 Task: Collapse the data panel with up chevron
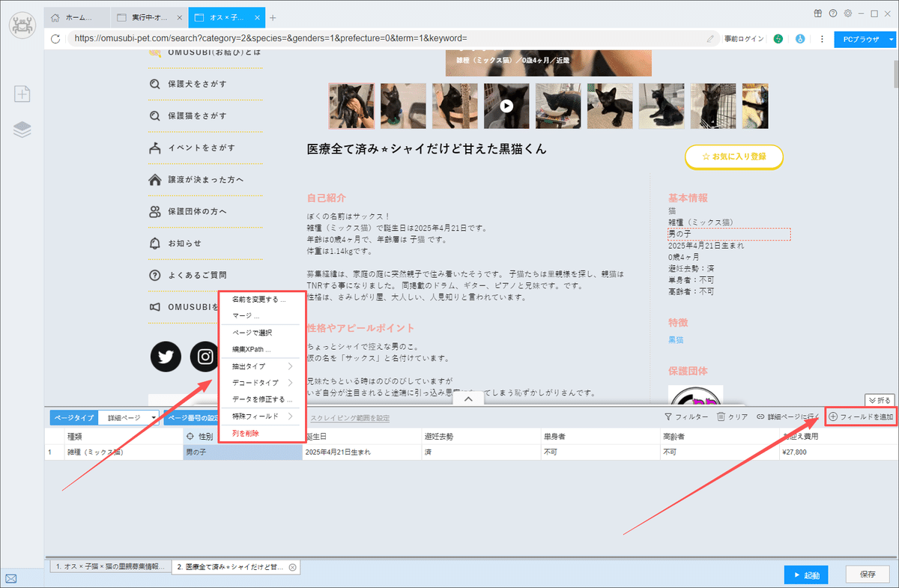[x=468, y=399]
